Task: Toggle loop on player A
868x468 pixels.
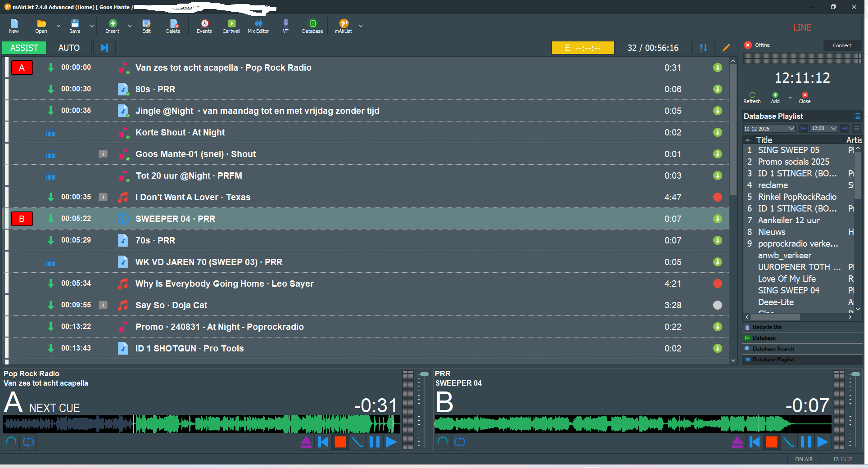Action: tap(28, 442)
